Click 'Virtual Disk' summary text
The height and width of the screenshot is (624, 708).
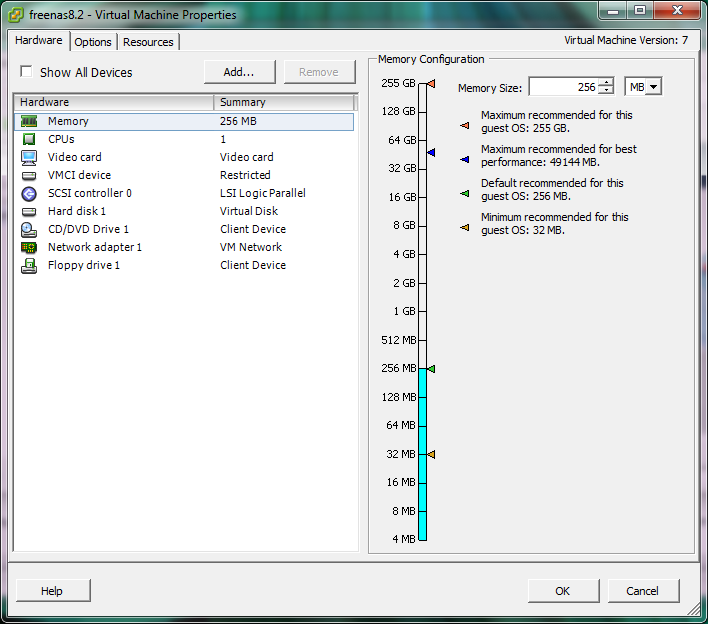click(x=248, y=211)
